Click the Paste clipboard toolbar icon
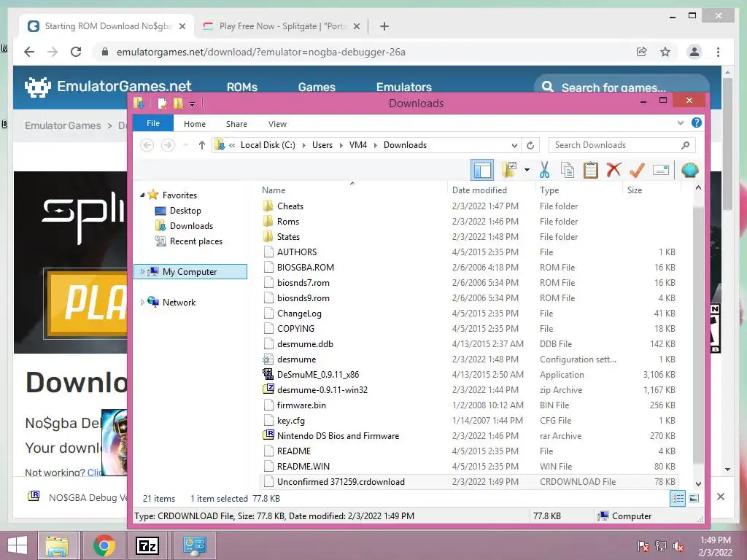 [590, 170]
